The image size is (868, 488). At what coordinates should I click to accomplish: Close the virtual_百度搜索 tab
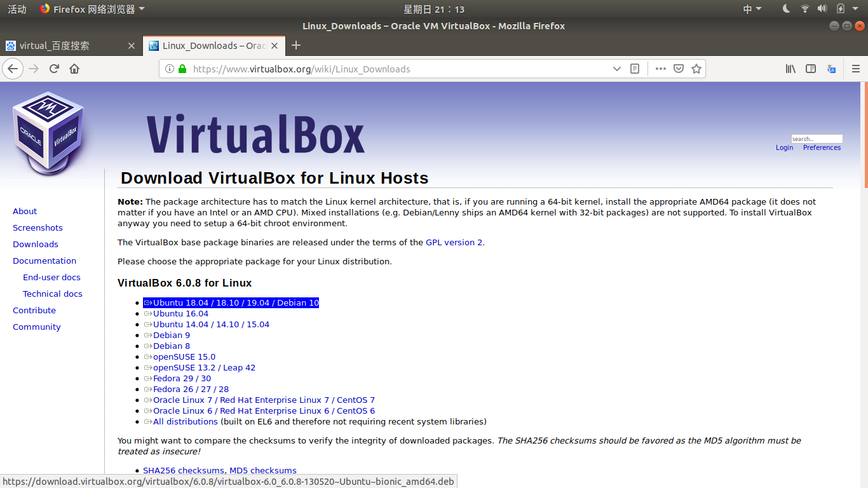click(x=132, y=46)
